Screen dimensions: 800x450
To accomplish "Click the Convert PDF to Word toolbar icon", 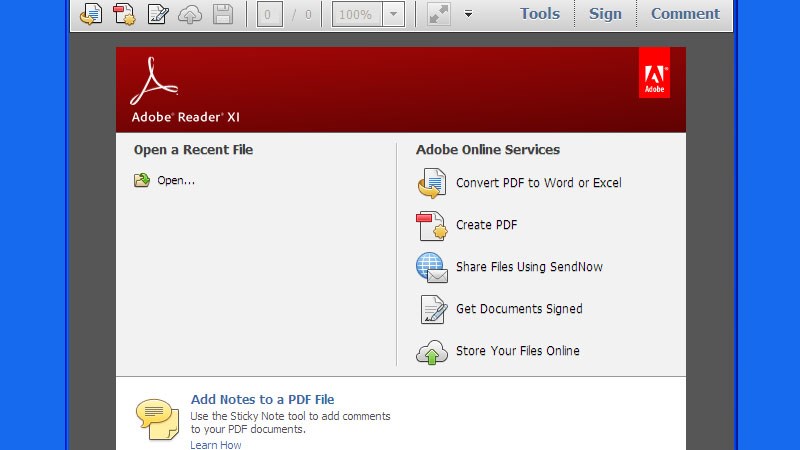I will pos(91,14).
